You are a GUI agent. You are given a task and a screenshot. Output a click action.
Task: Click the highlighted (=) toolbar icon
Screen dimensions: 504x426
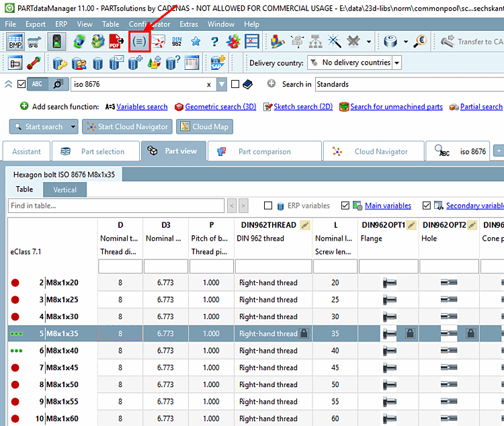click(x=139, y=42)
